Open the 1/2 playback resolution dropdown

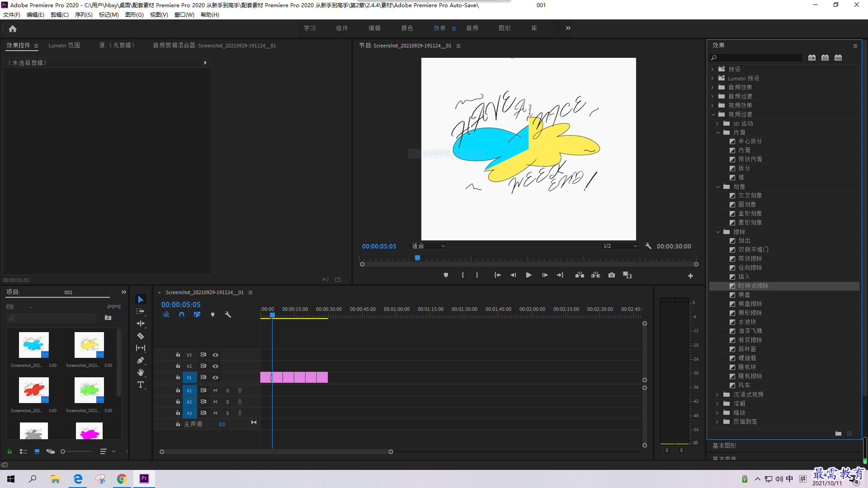620,246
